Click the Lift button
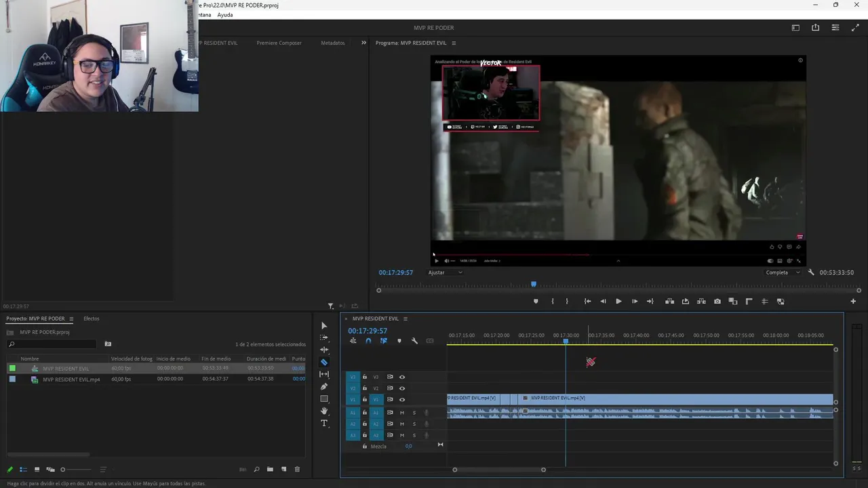Screen dimensions: 868x488 pos(669,302)
